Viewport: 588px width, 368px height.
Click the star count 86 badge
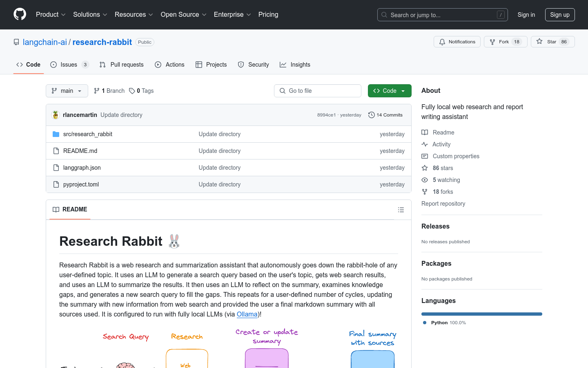(564, 42)
